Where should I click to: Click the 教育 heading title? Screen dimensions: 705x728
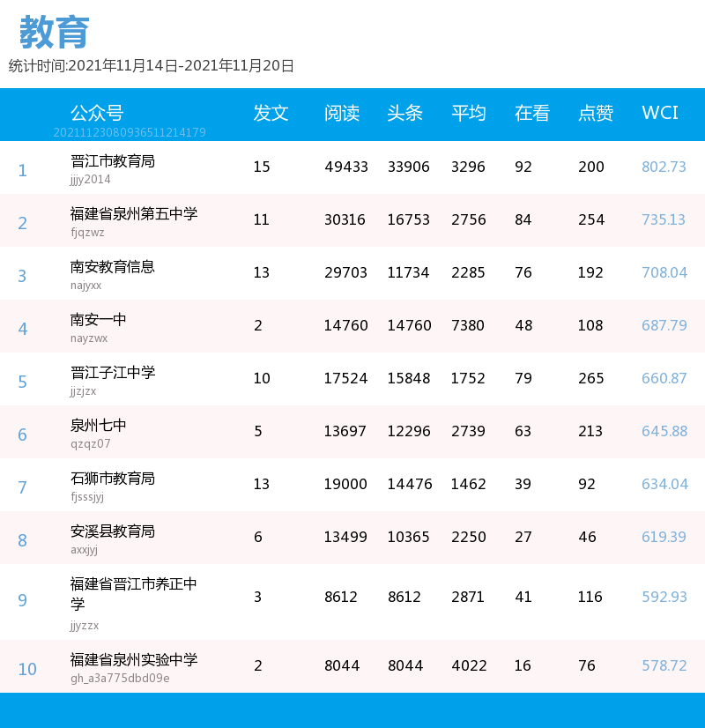coord(55,32)
